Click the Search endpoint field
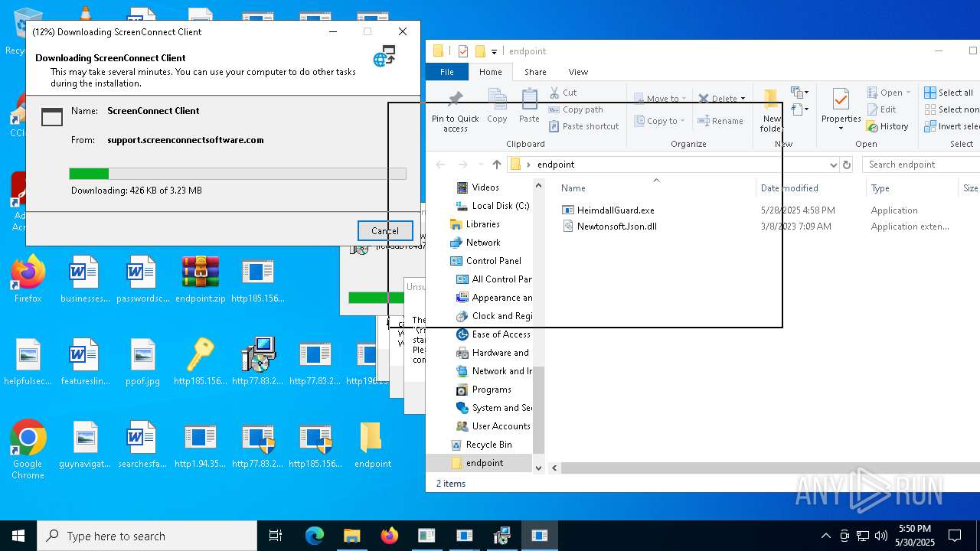Image resolution: width=980 pixels, height=551 pixels. [x=921, y=165]
